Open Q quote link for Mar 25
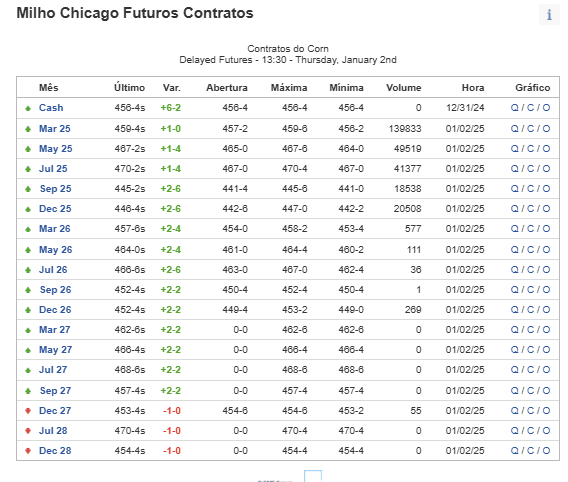The width and height of the screenshot is (568, 482). (514, 129)
